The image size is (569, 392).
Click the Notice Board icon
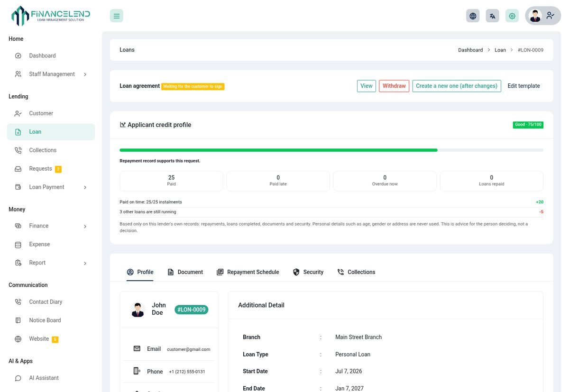point(18,320)
